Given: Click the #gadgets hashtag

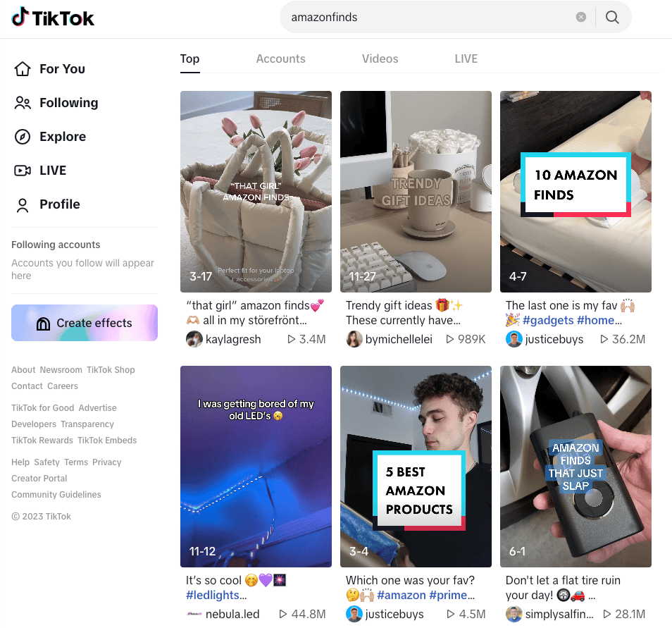Looking at the screenshot, I should click(548, 321).
